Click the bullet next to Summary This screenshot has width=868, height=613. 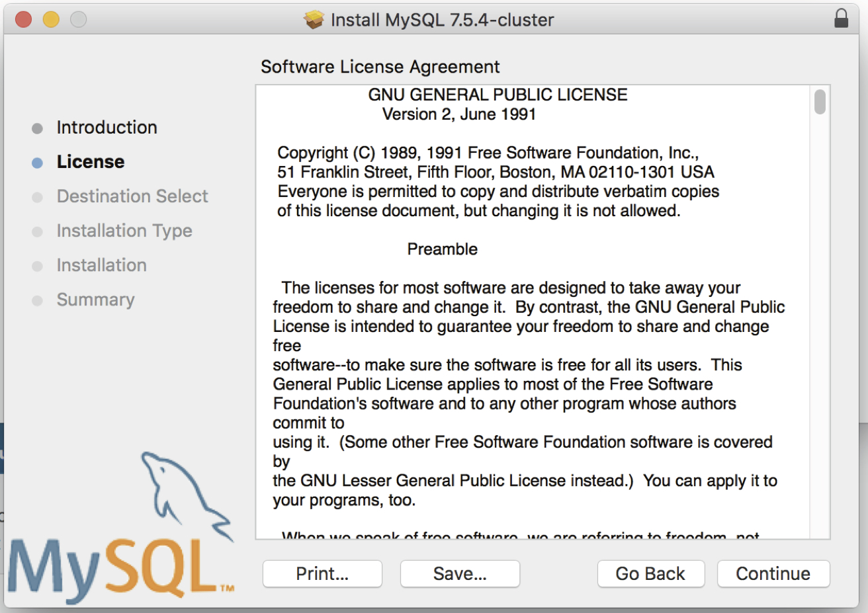(38, 301)
